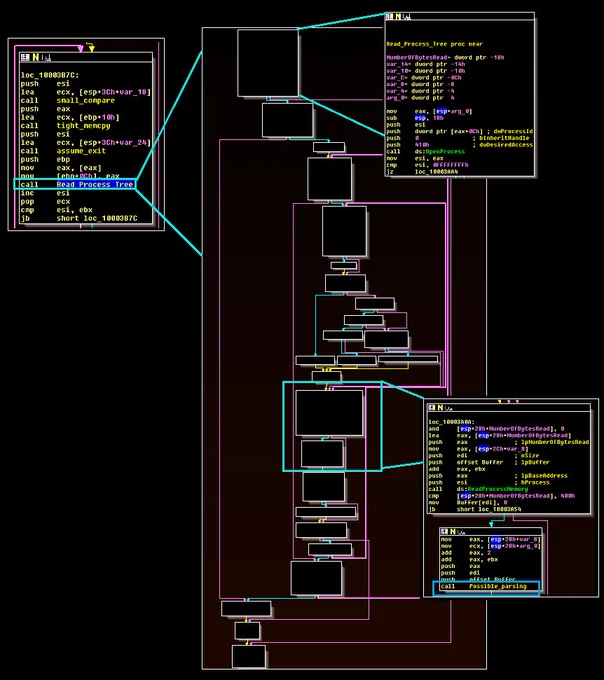
Task: Click the 'cmp esi, ebx' instruction
Action: point(56,210)
